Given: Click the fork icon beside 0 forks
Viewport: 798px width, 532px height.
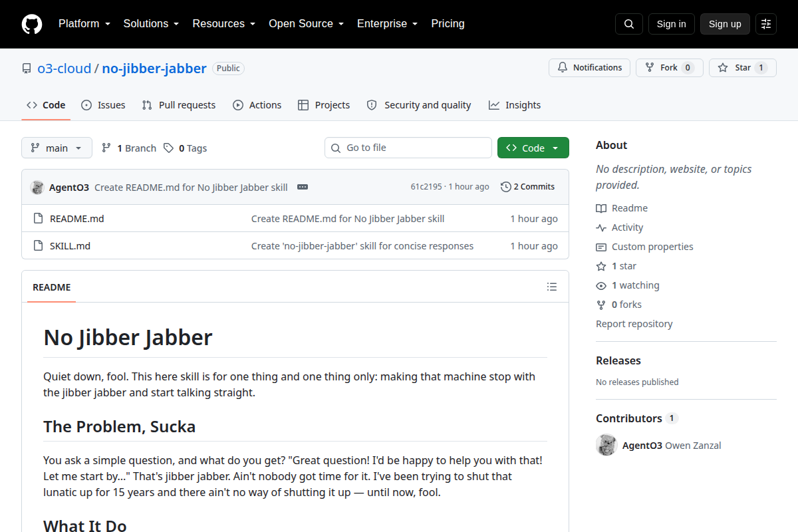Looking at the screenshot, I should point(601,305).
